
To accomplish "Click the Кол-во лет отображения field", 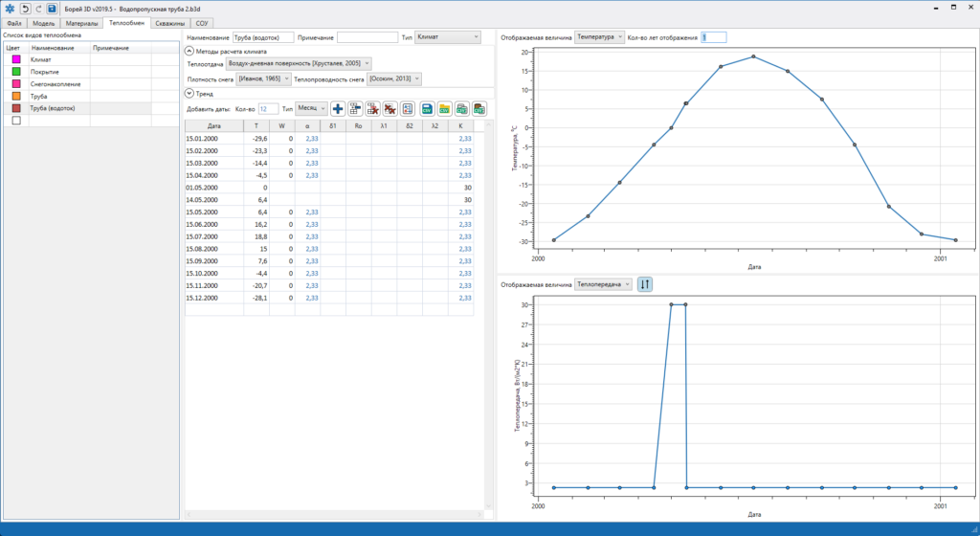I will pos(714,37).
